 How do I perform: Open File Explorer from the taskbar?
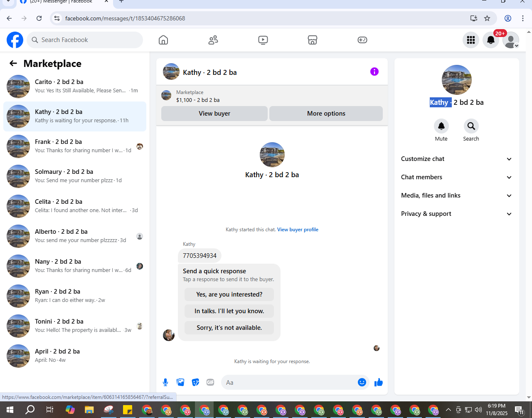pos(89,410)
